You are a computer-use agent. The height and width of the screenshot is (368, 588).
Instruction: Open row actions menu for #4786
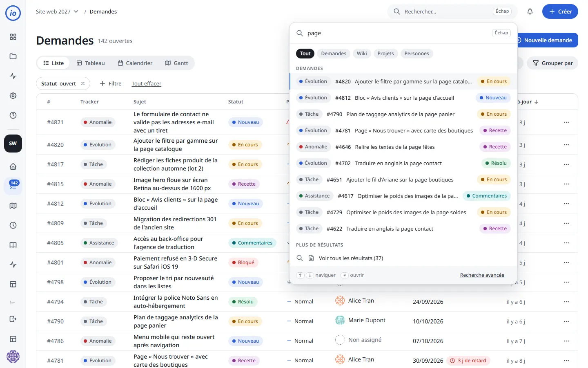pyautogui.click(x=566, y=341)
